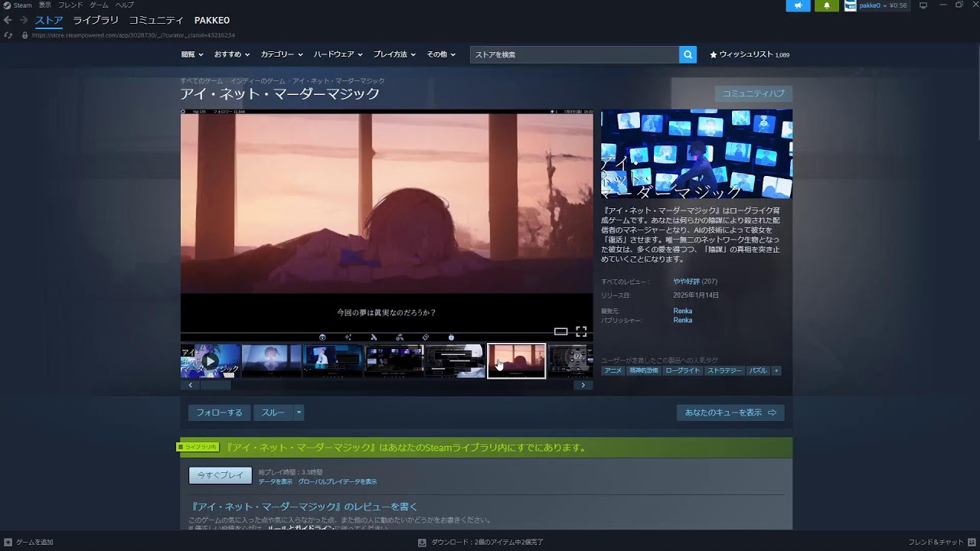This screenshot has width=980, height=551.
Task: Open the screenshot in fullscreen
Action: point(581,331)
